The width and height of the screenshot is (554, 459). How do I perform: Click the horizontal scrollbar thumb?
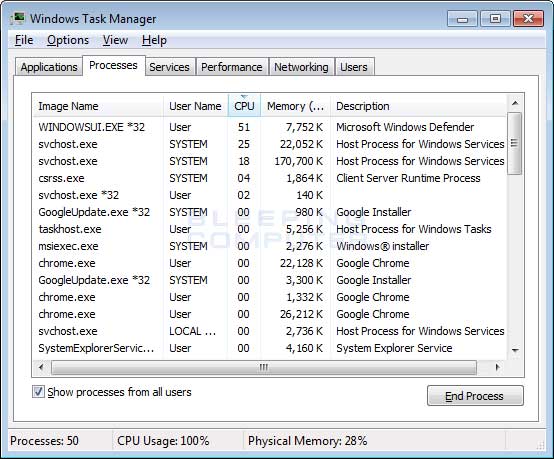[264, 367]
